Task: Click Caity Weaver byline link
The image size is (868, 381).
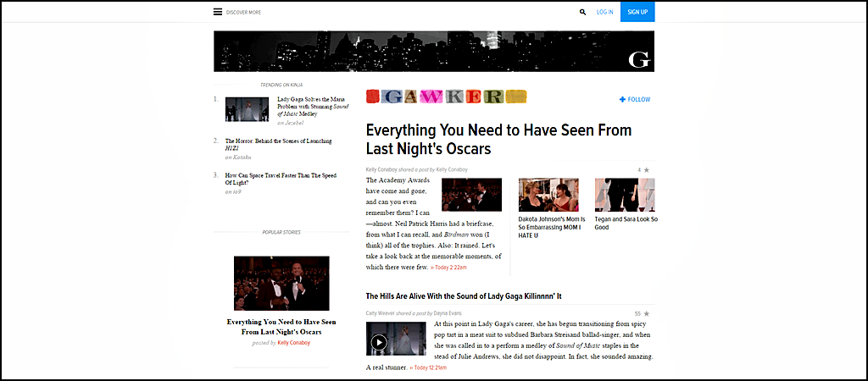Action: pyautogui.click(x=382, y=313)
